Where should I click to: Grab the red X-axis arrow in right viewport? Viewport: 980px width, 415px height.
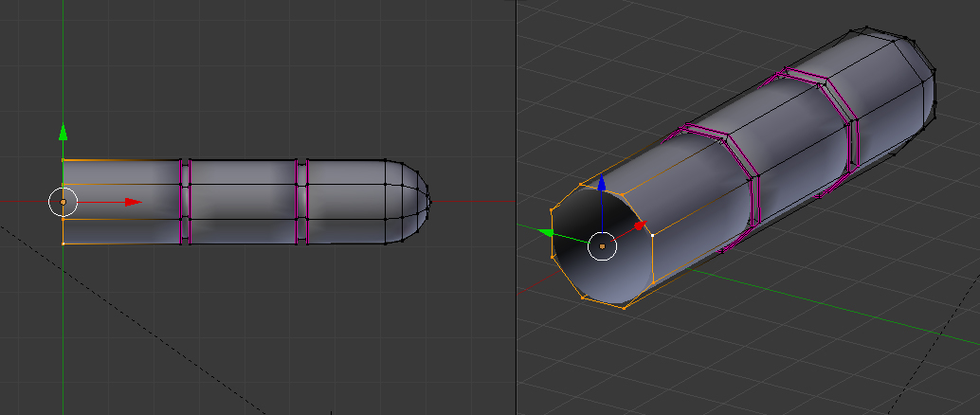[x=640, y=225]
